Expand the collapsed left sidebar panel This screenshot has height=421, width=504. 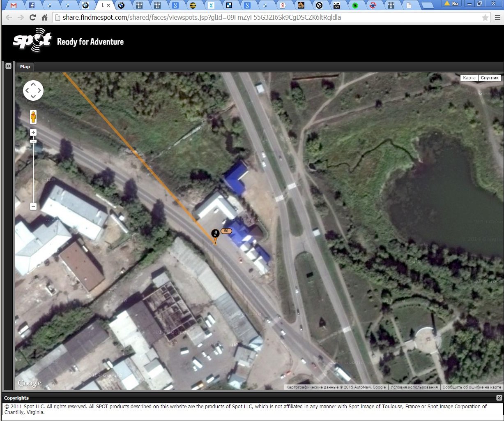[x=8, y=66]
